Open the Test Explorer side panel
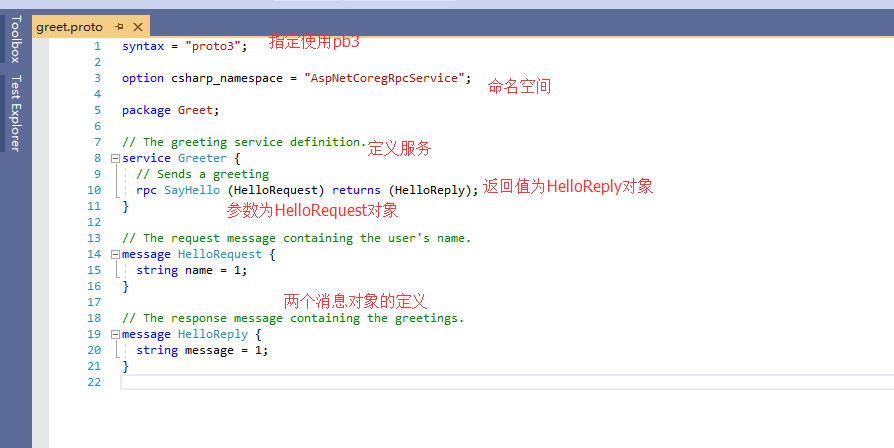Image resolution: width=894 pixels, height=448 pixels. (15, 113)
